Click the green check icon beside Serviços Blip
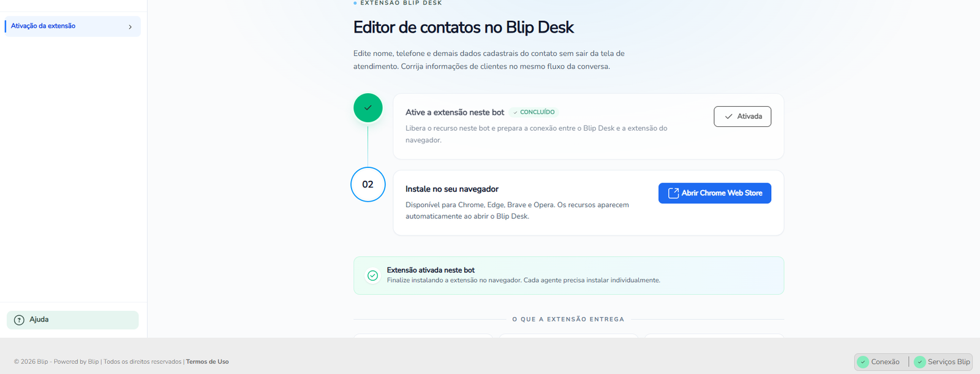980x374 pixels. (919, 362)
